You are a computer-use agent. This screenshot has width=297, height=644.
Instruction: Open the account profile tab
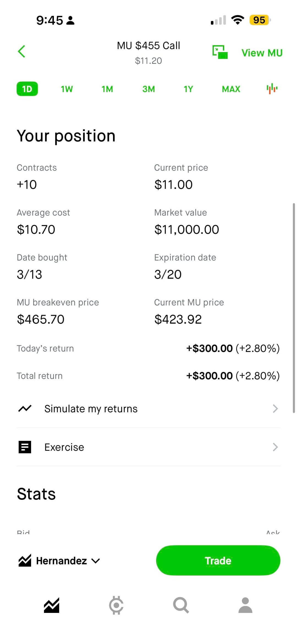(245, 605)
